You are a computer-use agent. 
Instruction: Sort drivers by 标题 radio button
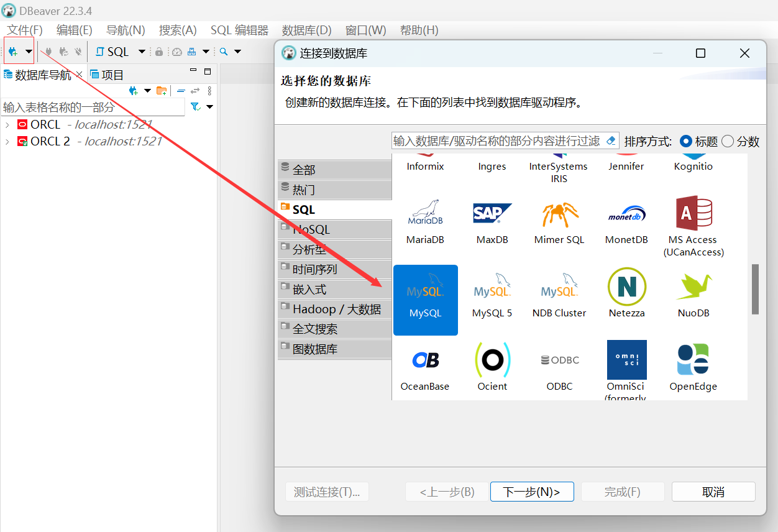click(x=686, y=141)
